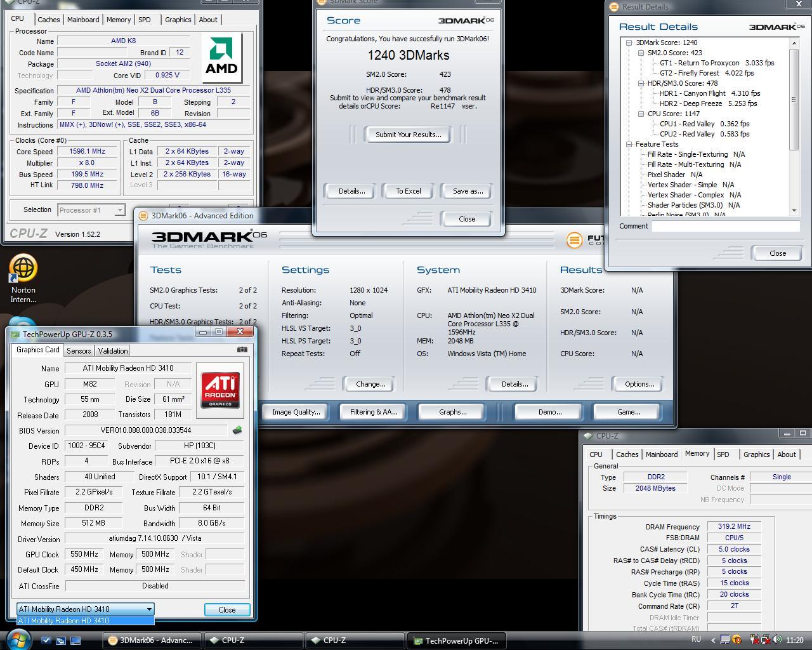Screen dimensions: 812x650
Task: Collapse the CPU Score 1147 tree node
Action: click(641, 114)
